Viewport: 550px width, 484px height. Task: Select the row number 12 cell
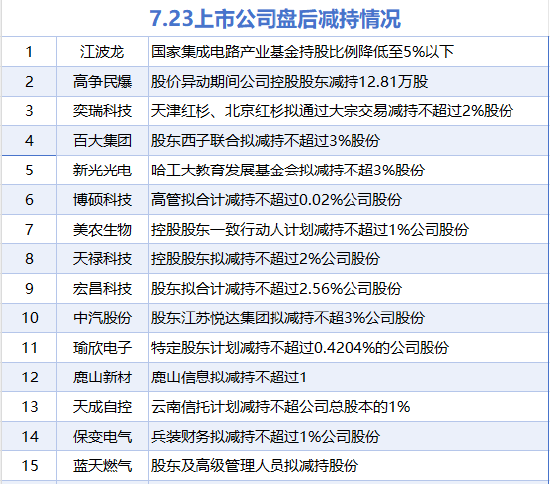click(29, 377)
